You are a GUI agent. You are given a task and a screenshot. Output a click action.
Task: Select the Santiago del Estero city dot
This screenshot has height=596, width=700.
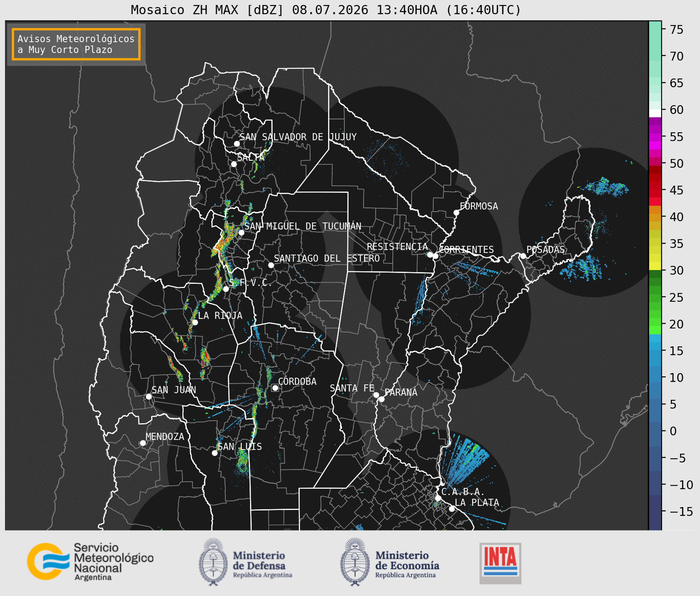click(x=271, y=265)
